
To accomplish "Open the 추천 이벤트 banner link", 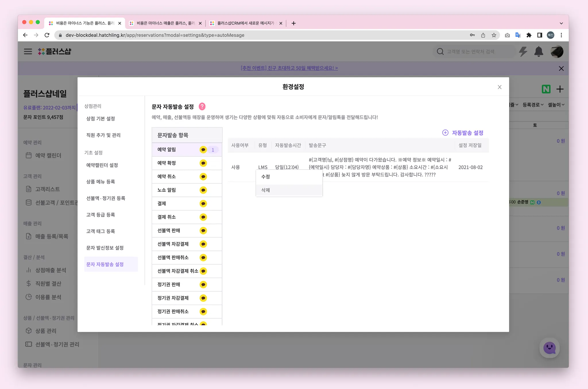I will 289,68.
